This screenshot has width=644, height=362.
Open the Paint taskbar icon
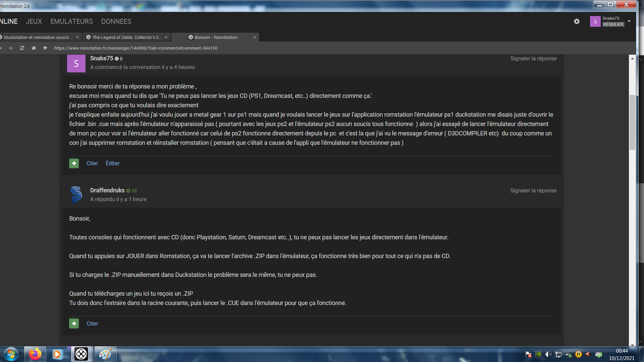[105, 354]
